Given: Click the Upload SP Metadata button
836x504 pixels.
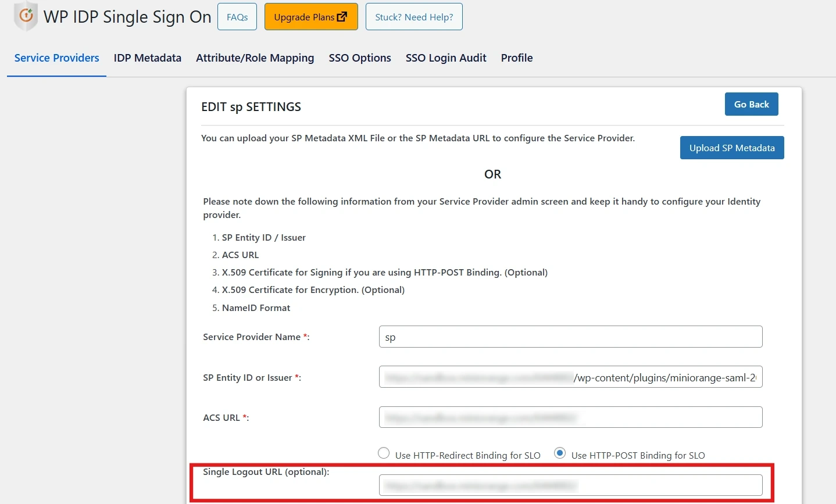Looking at the screenshot, I should click(732, 148).
